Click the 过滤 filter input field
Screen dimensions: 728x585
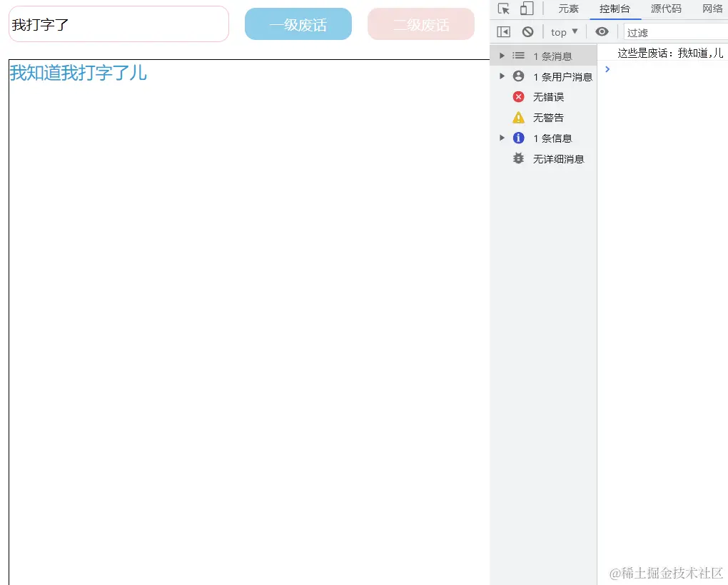(676, 32)
